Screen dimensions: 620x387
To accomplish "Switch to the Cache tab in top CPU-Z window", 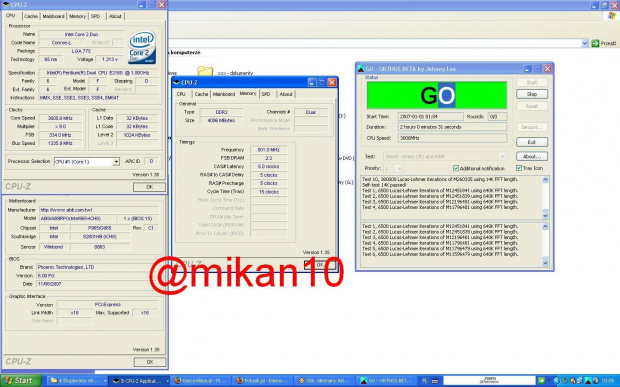I will tap(31, 16).
